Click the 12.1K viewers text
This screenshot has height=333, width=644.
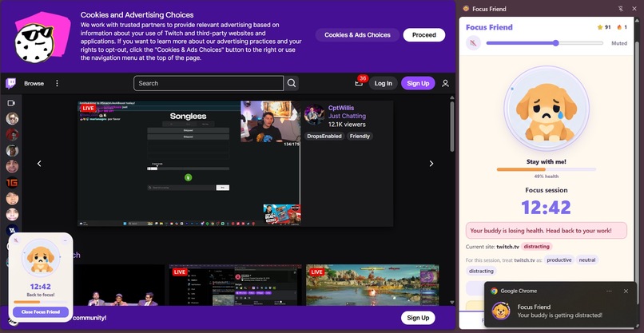pyautogui.click(x=347, y=125)
